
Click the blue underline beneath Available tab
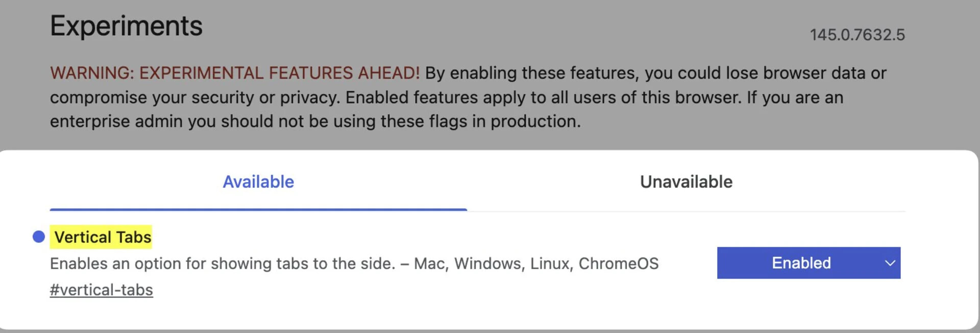(258, 209)
